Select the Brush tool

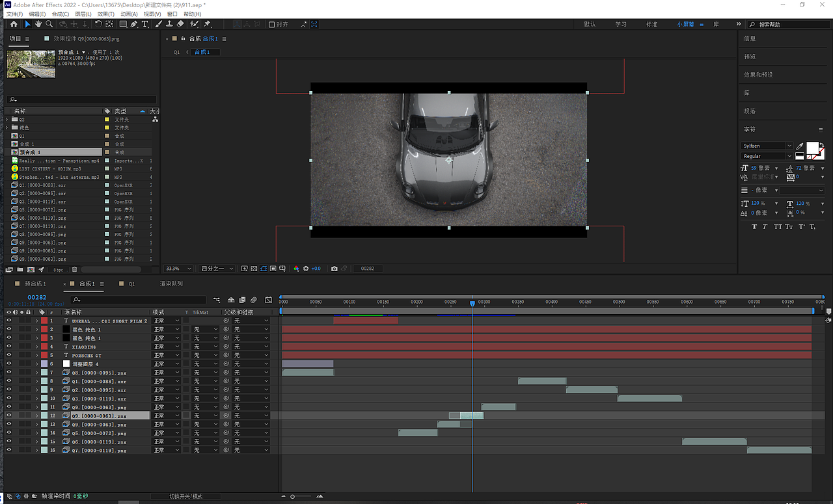point(158,24)
